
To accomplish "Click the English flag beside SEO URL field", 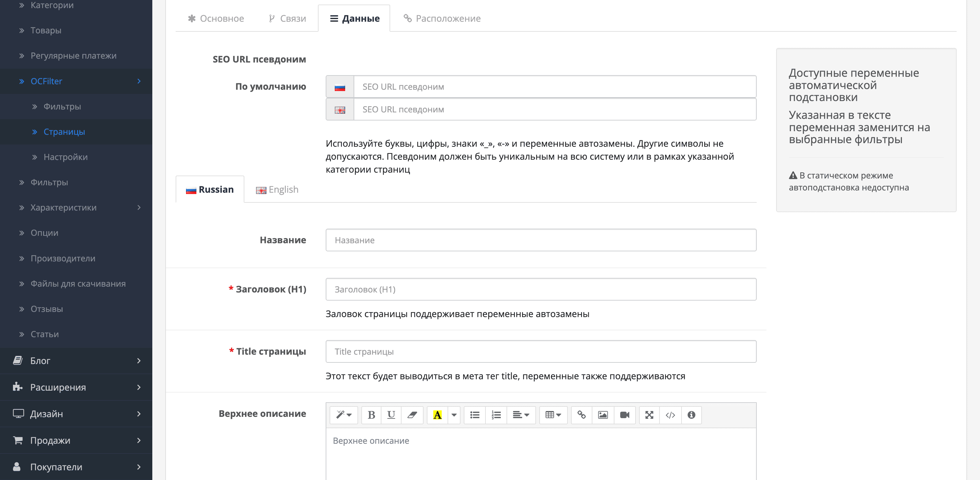I will tap(340, 110).
